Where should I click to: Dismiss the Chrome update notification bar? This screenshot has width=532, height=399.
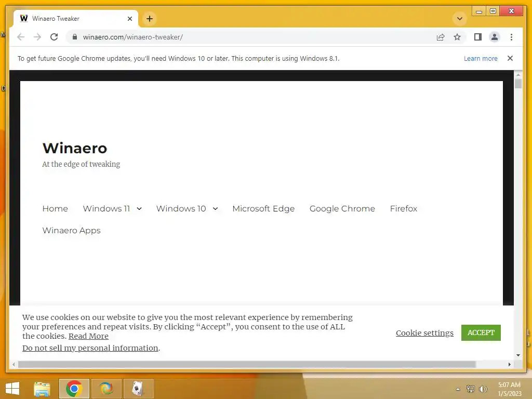click(510, 58)
